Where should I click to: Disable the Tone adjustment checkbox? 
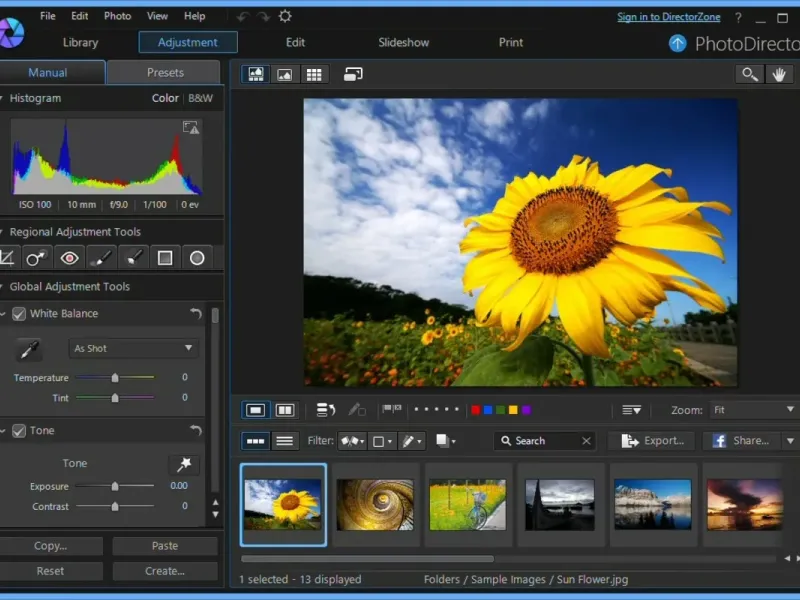19,431
